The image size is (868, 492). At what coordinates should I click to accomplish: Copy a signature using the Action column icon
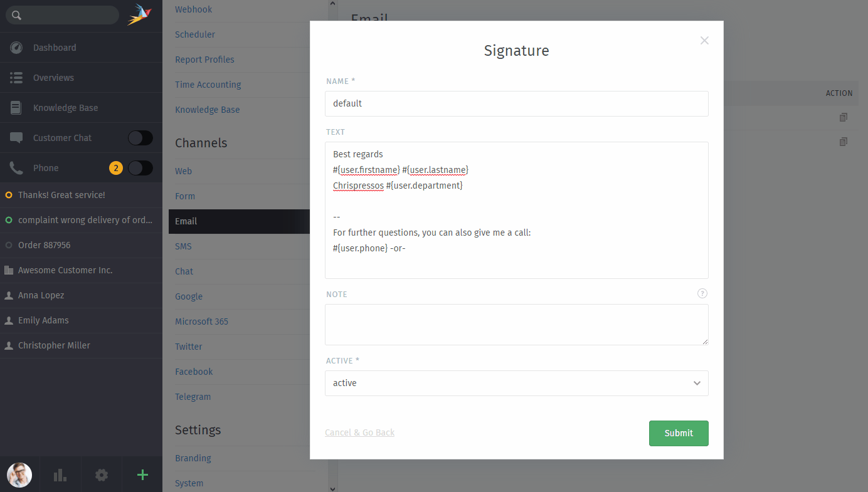click(844, 118)
